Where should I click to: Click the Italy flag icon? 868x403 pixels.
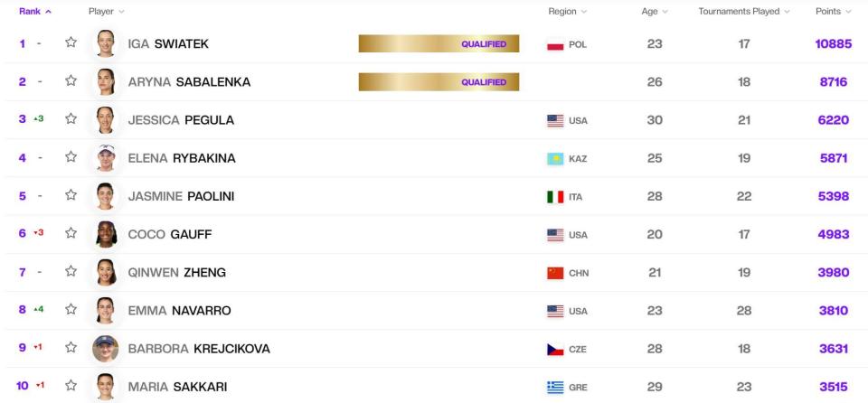[555, 197]
